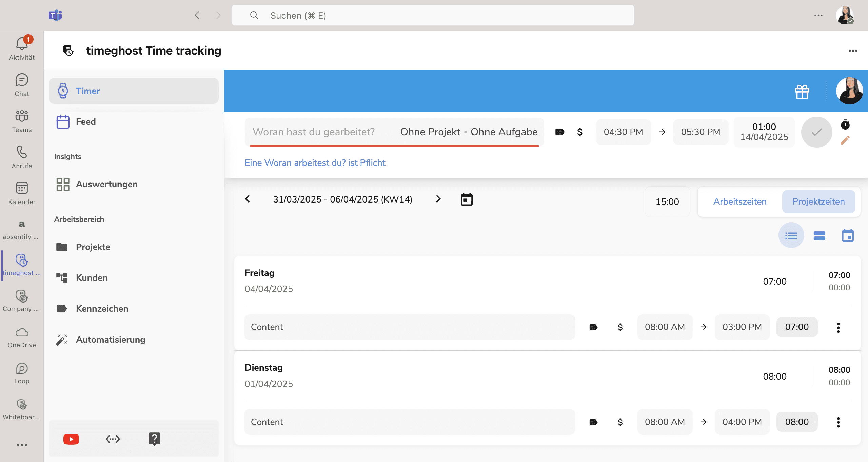The width and height of the screenshot is (868, 462).
Task: Edit Freitag start time 08:00 AM
Action: coord(665,327)
